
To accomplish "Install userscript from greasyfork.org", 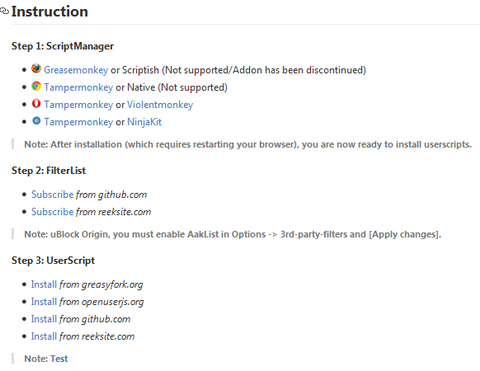I will point(44,284).
